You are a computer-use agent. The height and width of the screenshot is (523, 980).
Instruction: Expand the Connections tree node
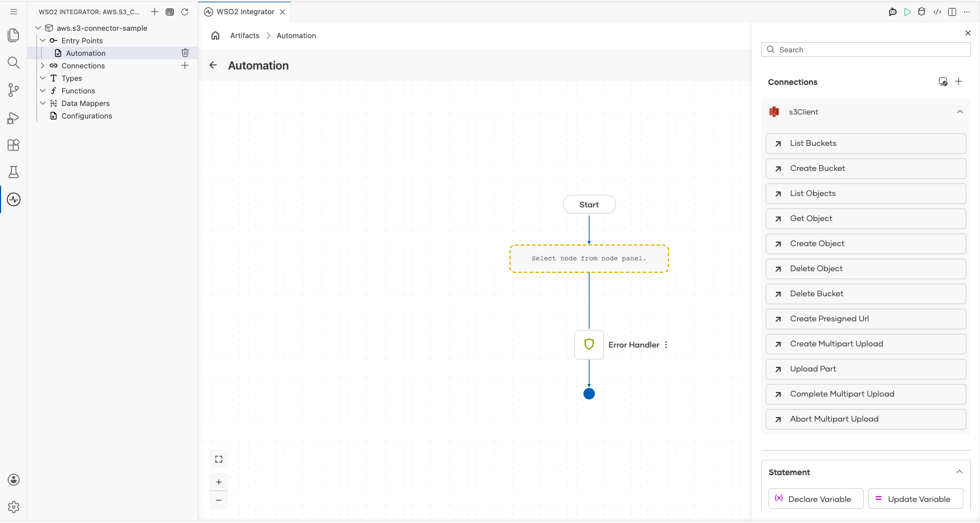click(43, 66)
